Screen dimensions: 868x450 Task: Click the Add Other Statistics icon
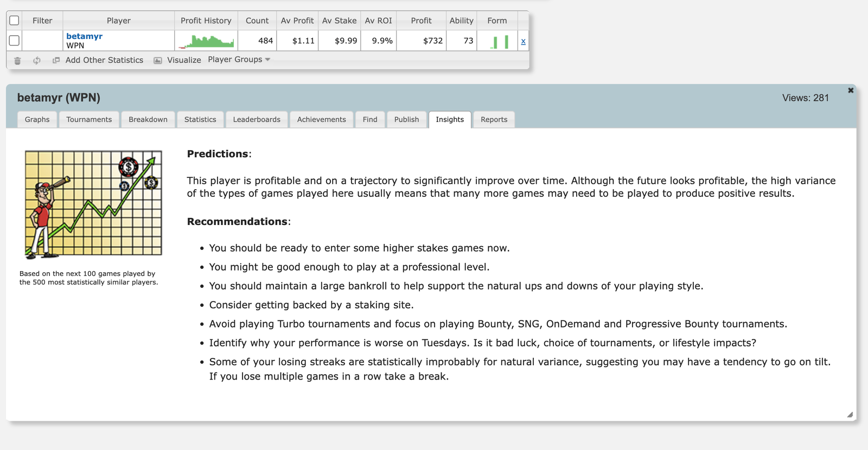(56, 60)
